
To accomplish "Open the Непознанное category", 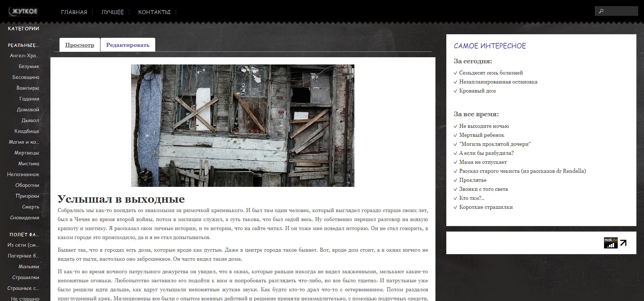I will (23, 174).
